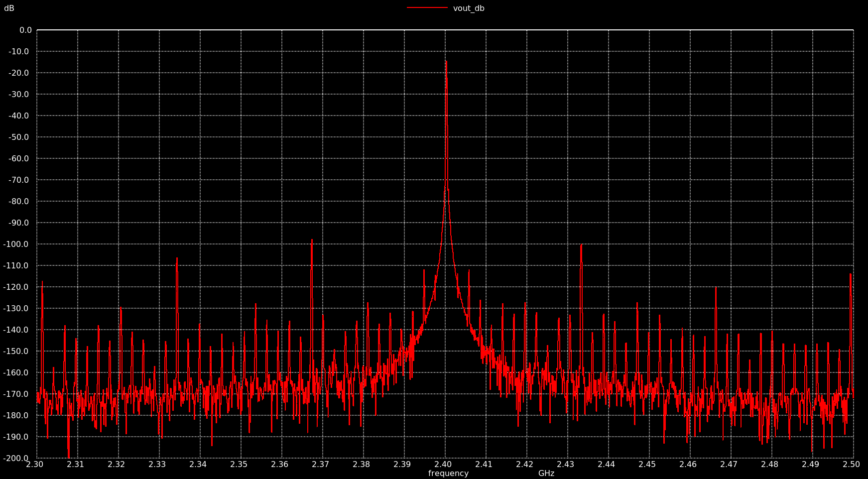Click the 2.39 x-axis tick label
Viewport: 868px width, 479px height.
point(402,465)
